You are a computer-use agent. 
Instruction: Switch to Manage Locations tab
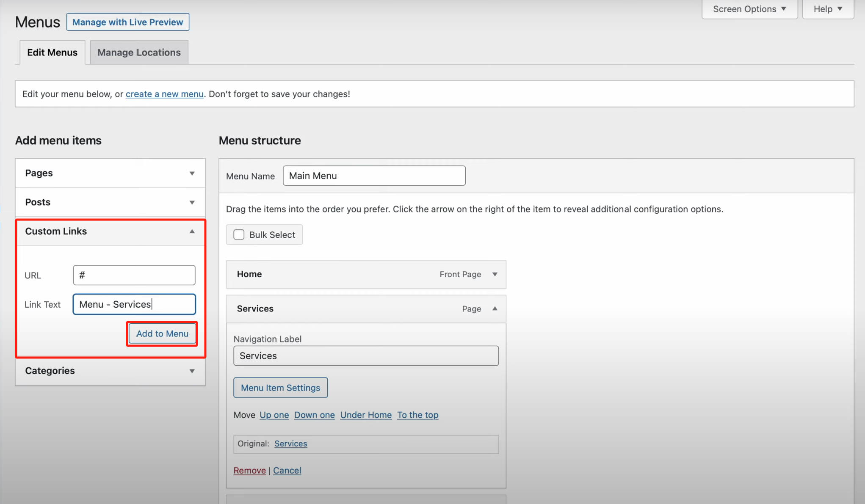(139, 52)
